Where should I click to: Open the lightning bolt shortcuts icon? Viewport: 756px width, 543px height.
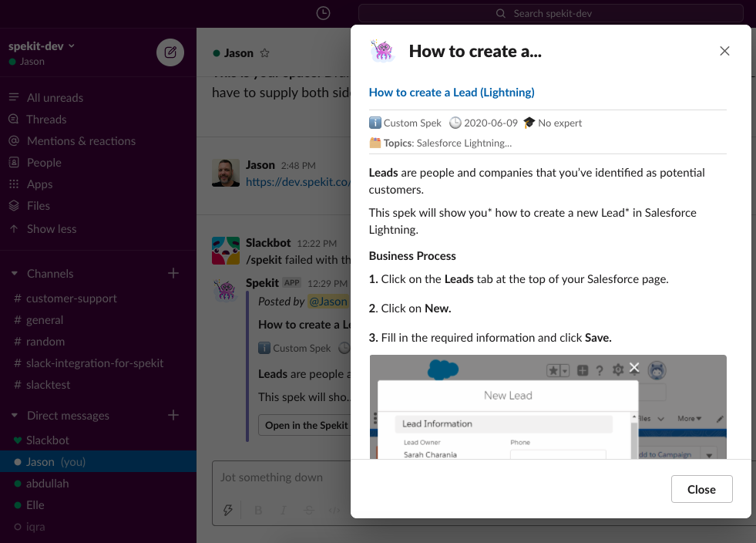[x=227, y=510]
